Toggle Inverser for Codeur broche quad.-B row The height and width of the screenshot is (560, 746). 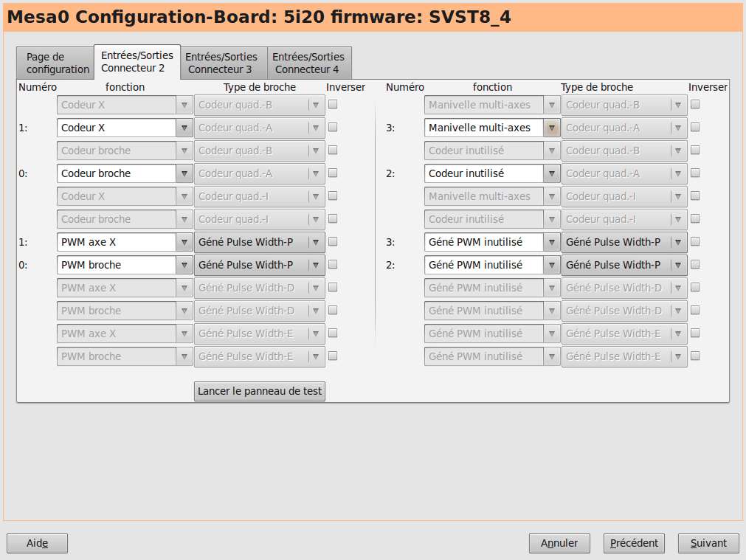coord(333,150)
